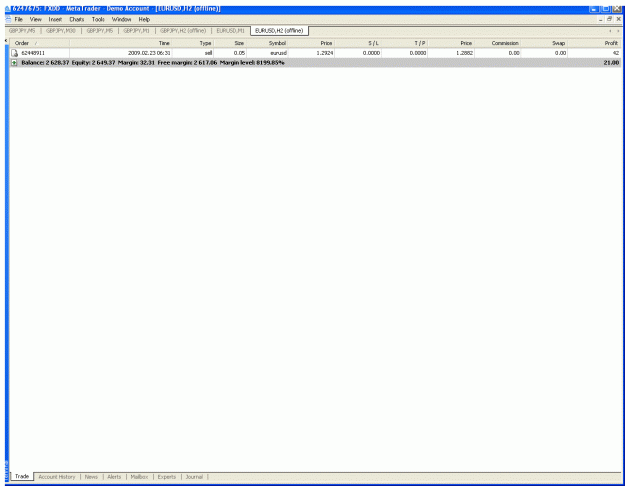Minimize the inner chart window
The width and height of the screenshot is (625, 486).
(x=601, y=19)
